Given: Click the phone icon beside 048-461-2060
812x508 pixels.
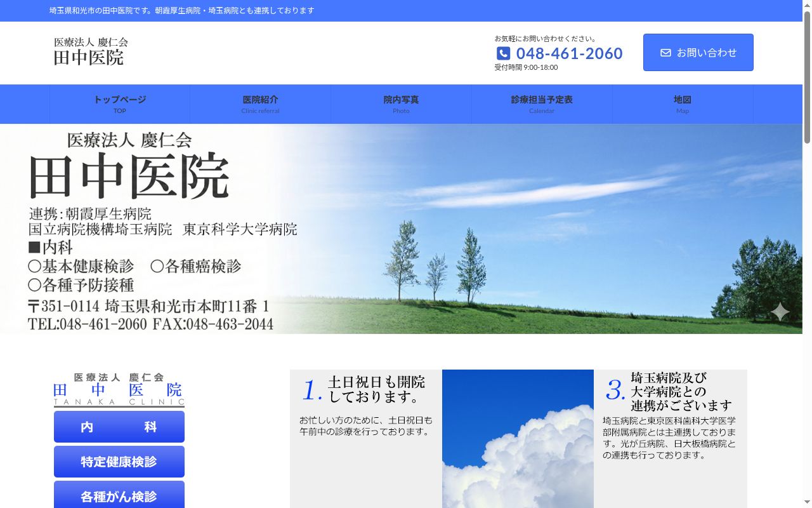Looking at the screenshot, I should [503, 53].
